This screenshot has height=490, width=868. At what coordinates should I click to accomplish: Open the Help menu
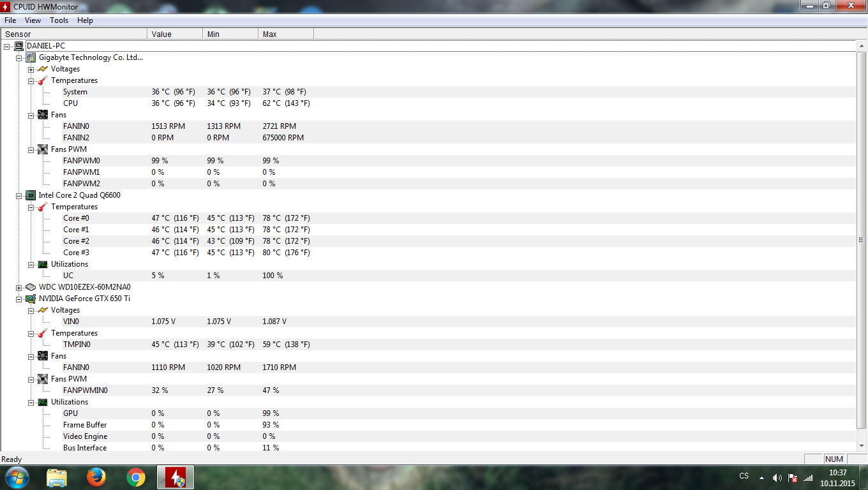85,20
